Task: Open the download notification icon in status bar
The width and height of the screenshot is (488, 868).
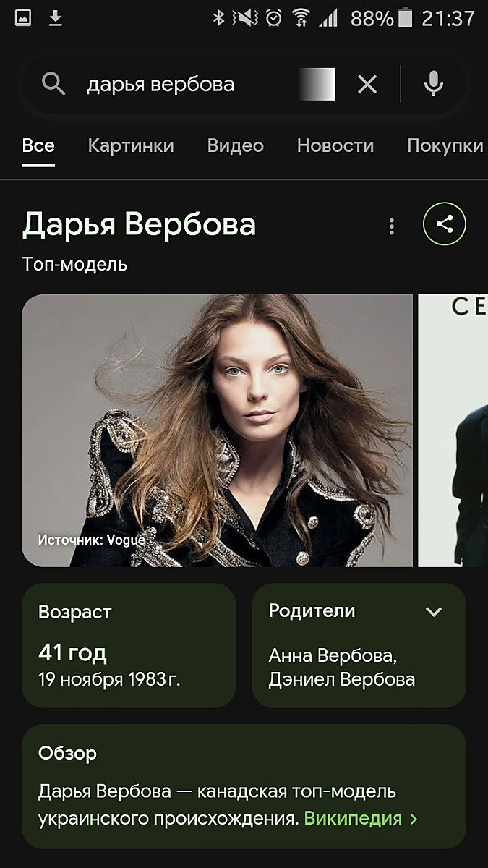Action: (56, 18)
